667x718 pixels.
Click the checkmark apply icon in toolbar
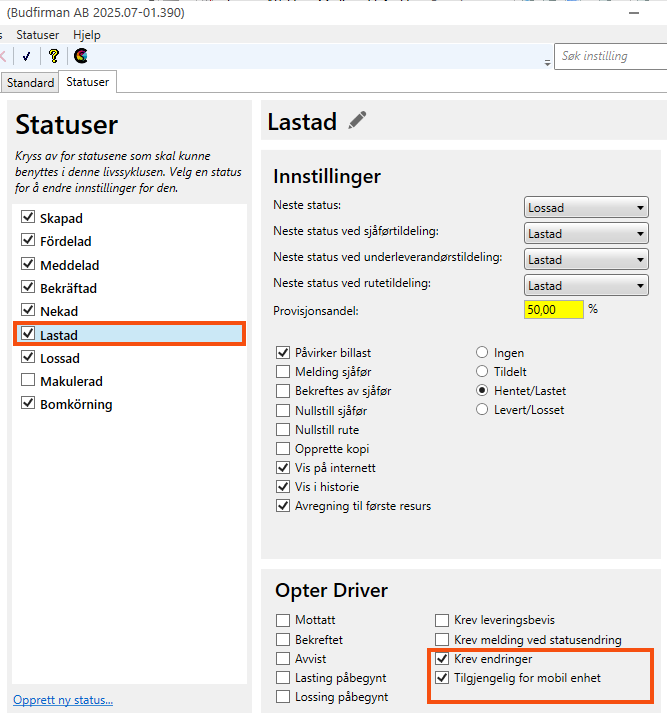pyautogui.click(x=27, y=56)
